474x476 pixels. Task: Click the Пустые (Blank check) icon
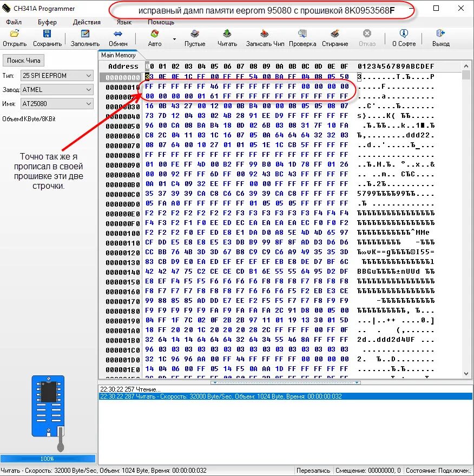coord(195,34)
